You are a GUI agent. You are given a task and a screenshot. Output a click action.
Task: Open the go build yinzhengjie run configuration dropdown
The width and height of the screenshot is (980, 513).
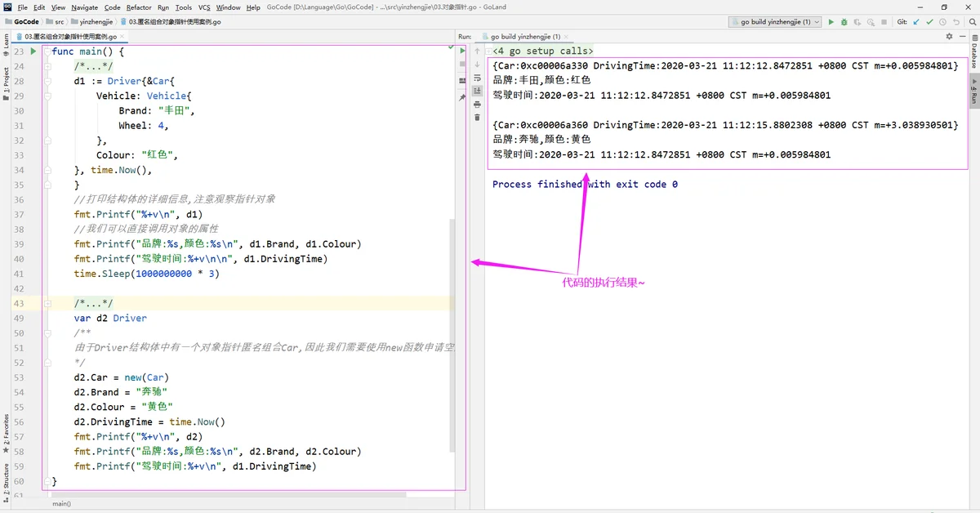coord(776,22)
